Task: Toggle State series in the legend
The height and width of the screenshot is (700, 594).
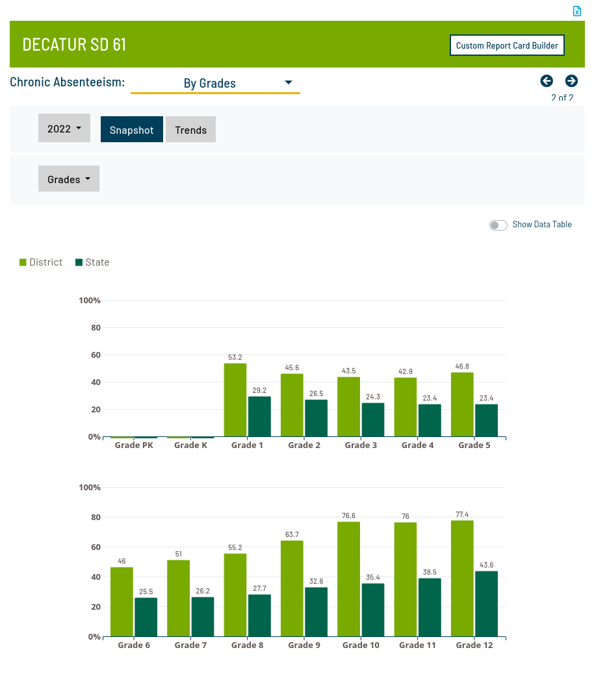Action: 92,262
